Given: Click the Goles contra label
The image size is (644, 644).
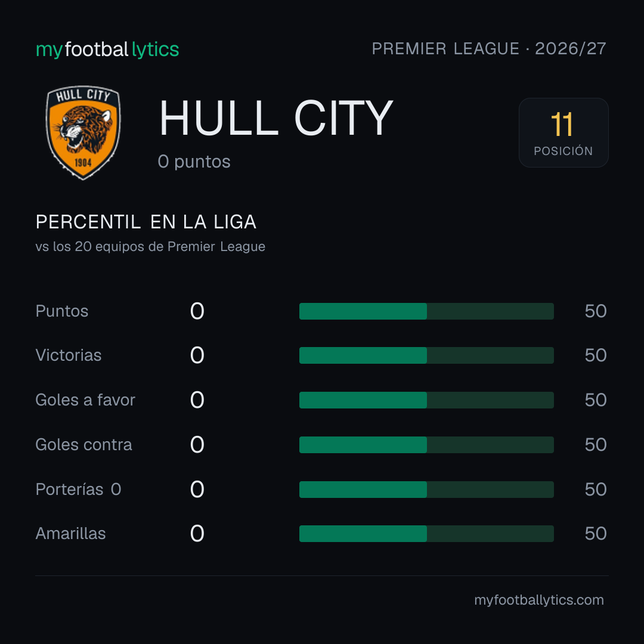Looking at the screenshot, I should tap(84, 444).
